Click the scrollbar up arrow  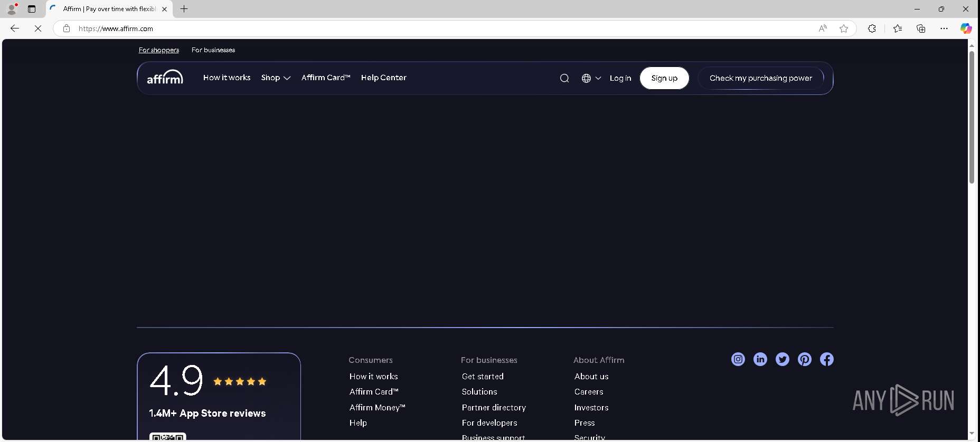tap(972, 45)
